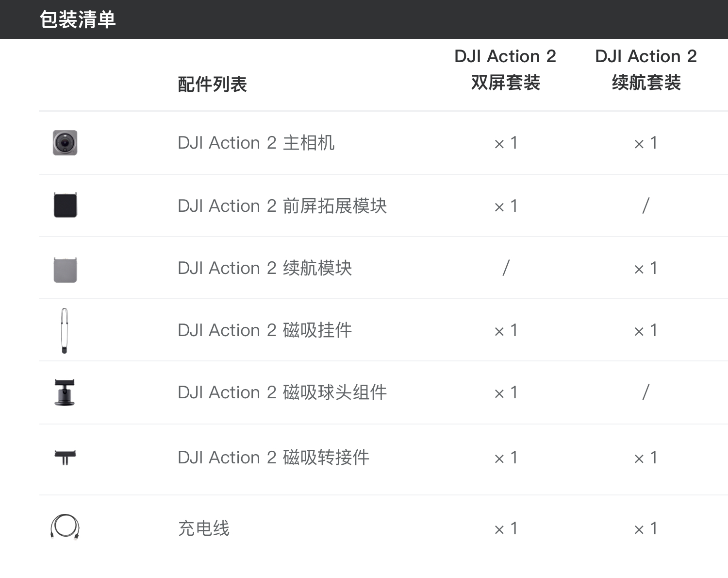
Task: Click the black front screen module icon
Action: [65, 205]
